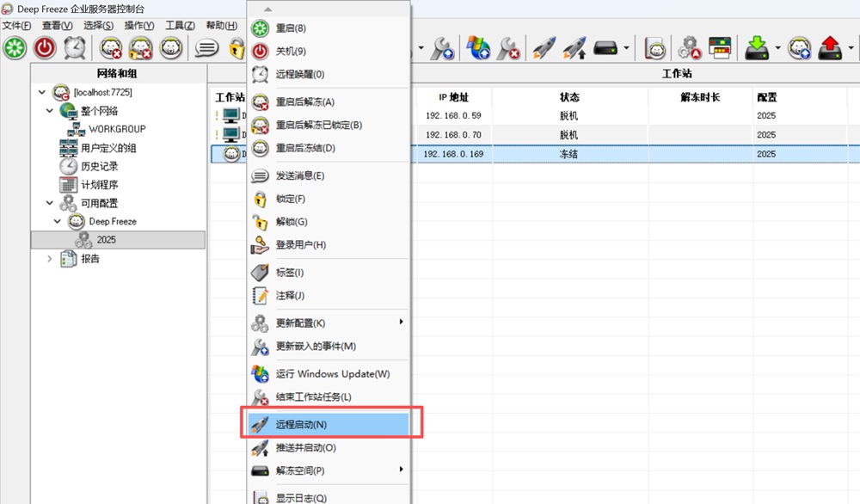This screenshot has width=860, height=504.
Task: Choose 重启后冻结(D) in the context menu
Action: (304, 148)
